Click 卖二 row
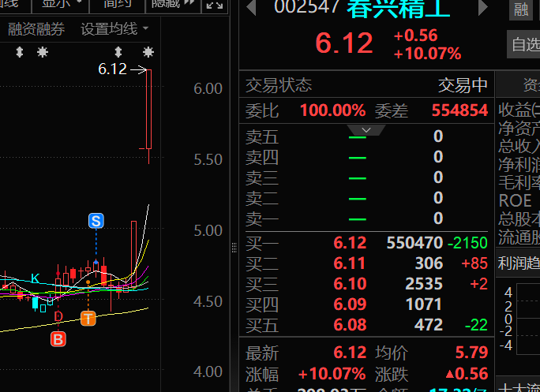The width and height of the screenshot is (540, 392). pos(366,198)
